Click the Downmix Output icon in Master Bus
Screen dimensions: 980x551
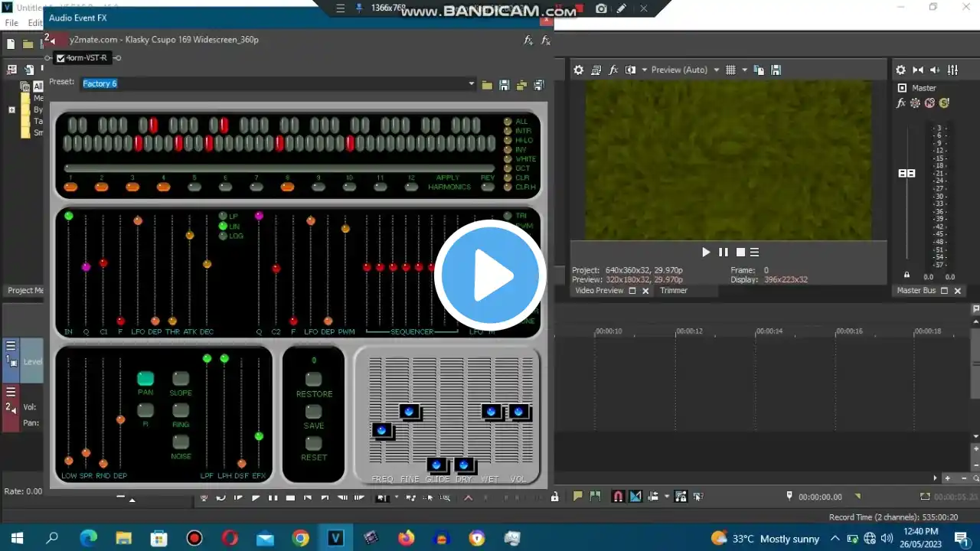click(x=918, y=70)
